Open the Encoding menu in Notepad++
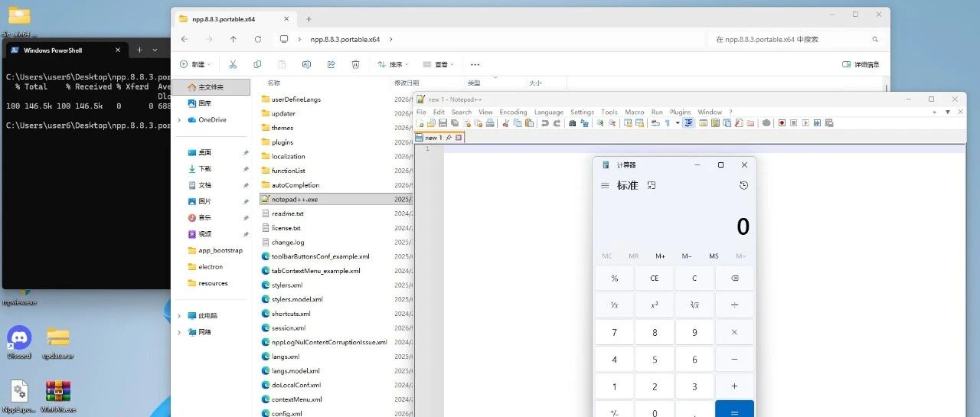980x417 pixels. click(x=513, y=112)
